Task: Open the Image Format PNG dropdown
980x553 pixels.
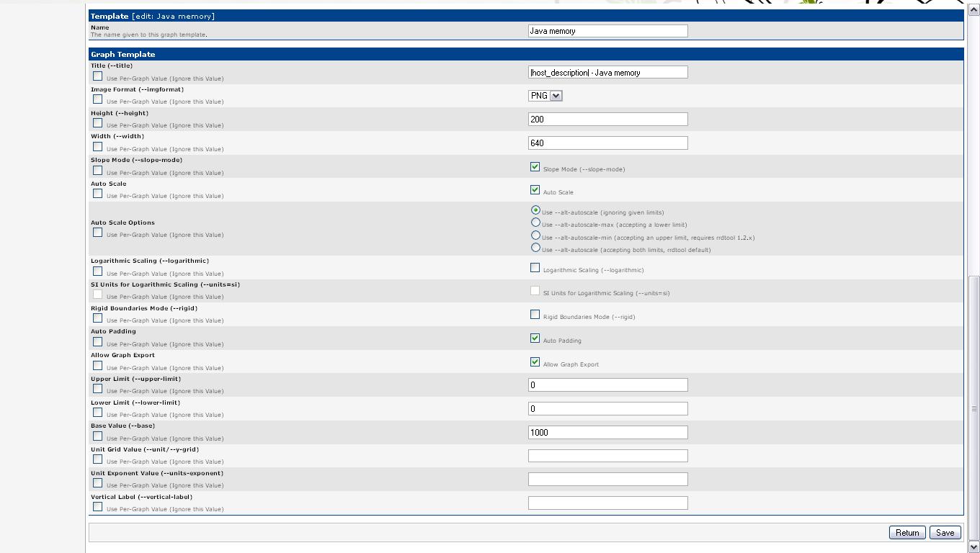Action: point(545,96)
